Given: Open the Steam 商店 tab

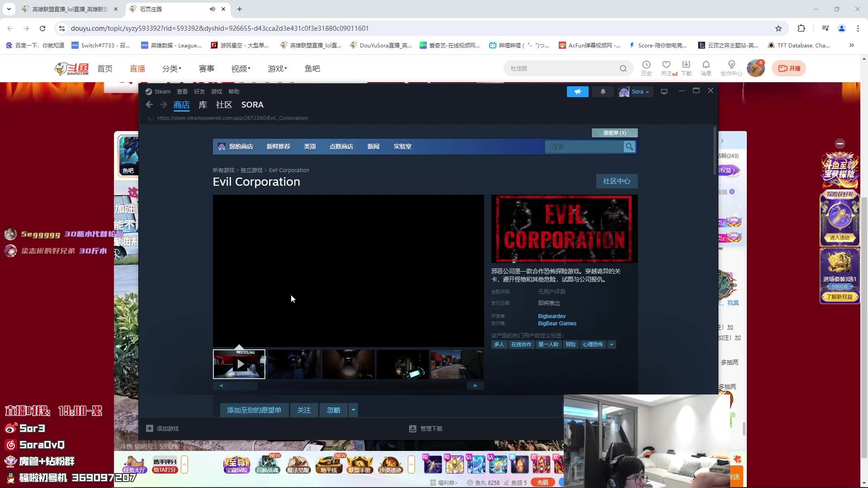Looking at the screenshot, I should click(x=181, y=105).
